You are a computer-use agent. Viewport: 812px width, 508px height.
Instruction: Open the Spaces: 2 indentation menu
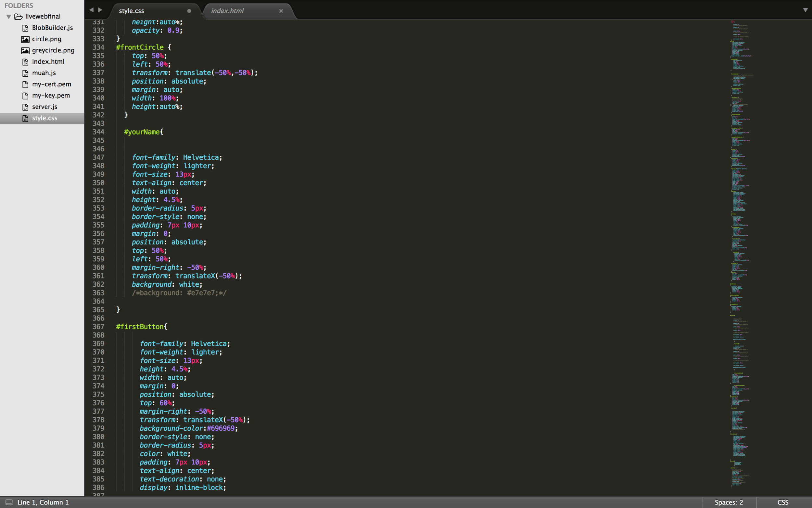coord(729,502)
